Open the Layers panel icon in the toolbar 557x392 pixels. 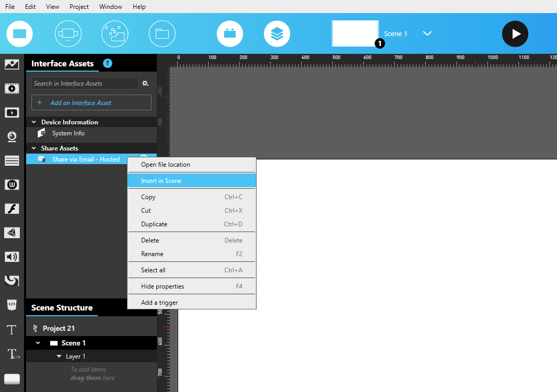pos(277,33)
